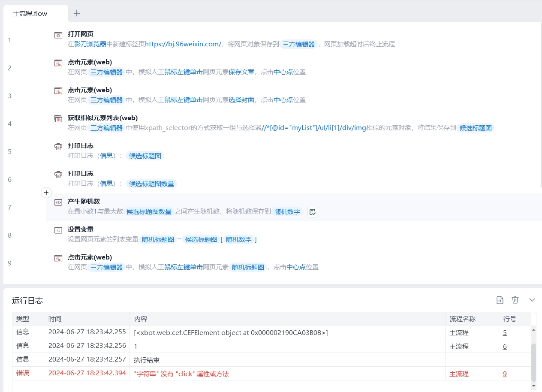Click the URL https://bj.96weixin.com/ in step 1
Viewport: 542px width, 392px height.
click(x=183, y=44)
